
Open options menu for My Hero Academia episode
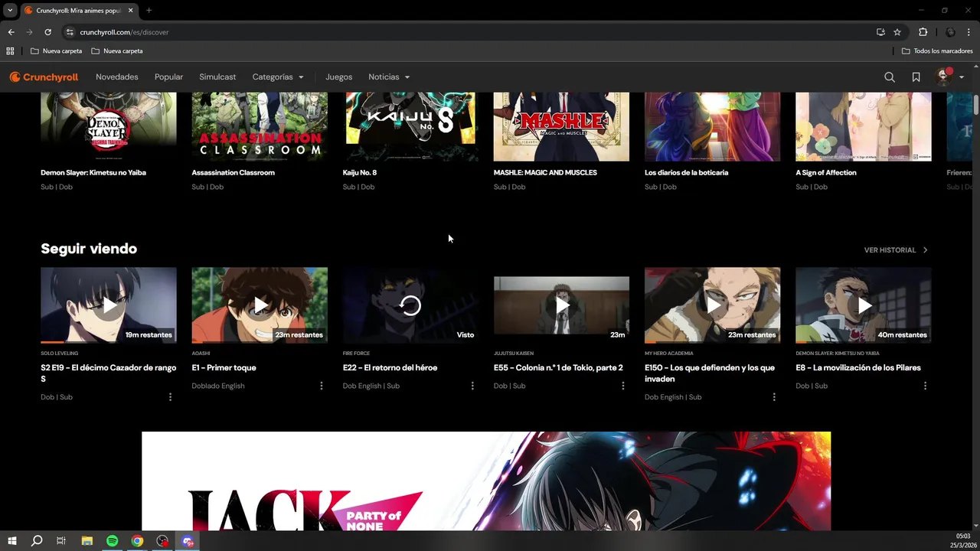[774, 396]
